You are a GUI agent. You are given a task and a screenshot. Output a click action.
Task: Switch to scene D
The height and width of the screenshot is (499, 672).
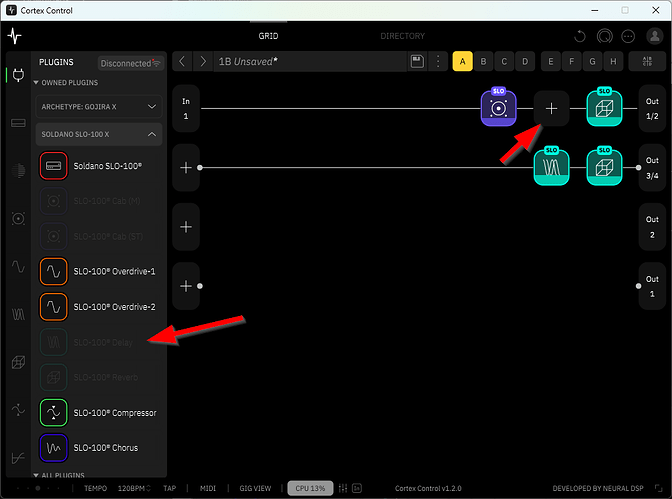525,61
